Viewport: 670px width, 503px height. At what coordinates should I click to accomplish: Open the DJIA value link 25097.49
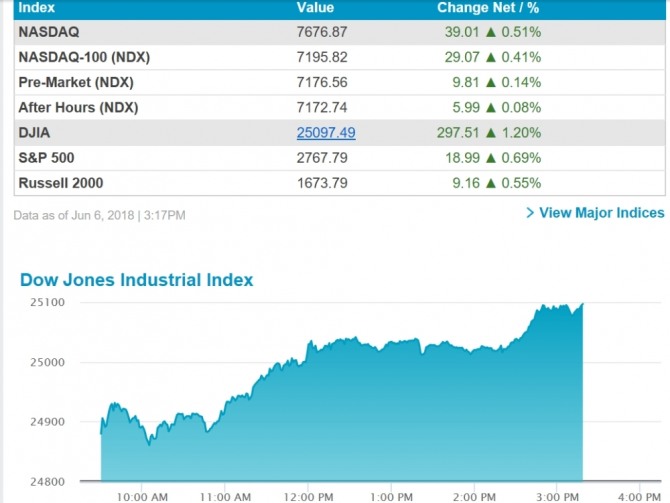(x=326, y=133)
